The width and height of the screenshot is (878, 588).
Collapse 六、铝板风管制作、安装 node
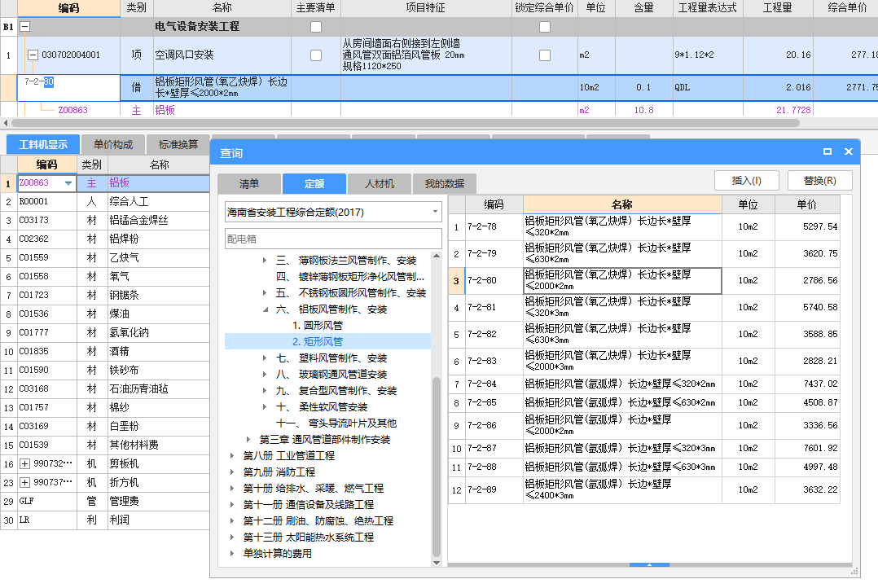click(265, 309)
